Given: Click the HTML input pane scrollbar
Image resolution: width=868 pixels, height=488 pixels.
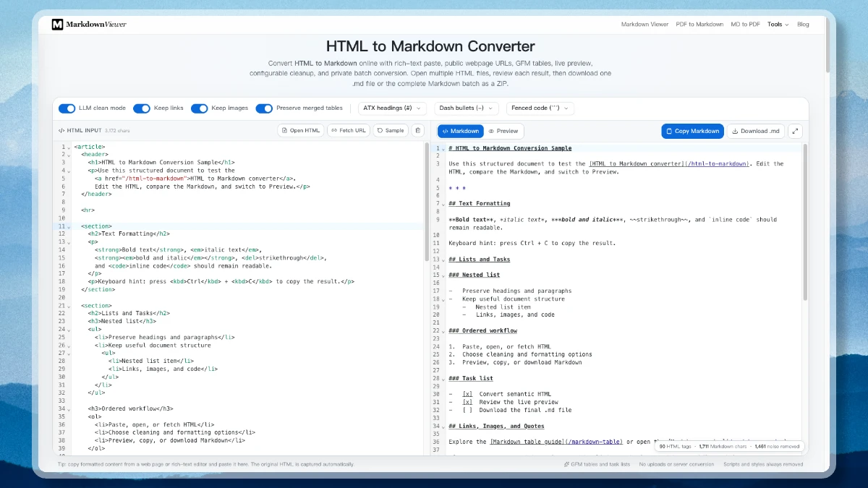Looking at the screenshot, I should [x=427, y=202].
